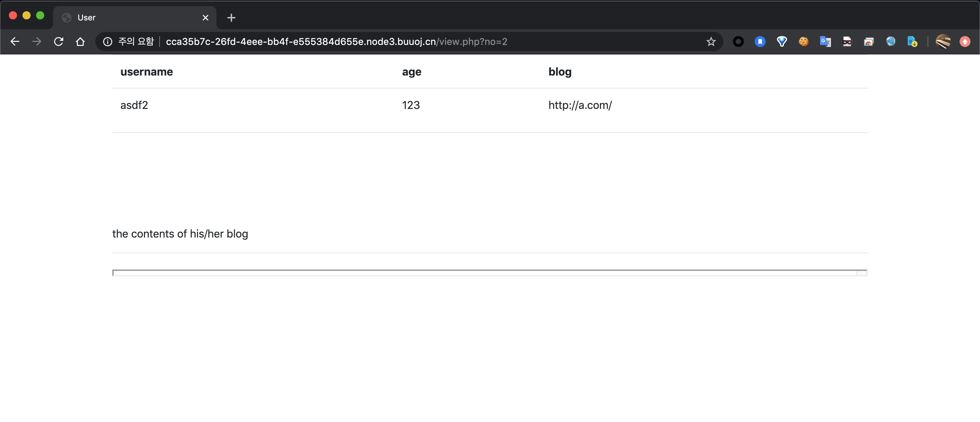Viewport: 980px width, 422px height.
Task: Bookmark this page with the star
Action: (710, 42)
